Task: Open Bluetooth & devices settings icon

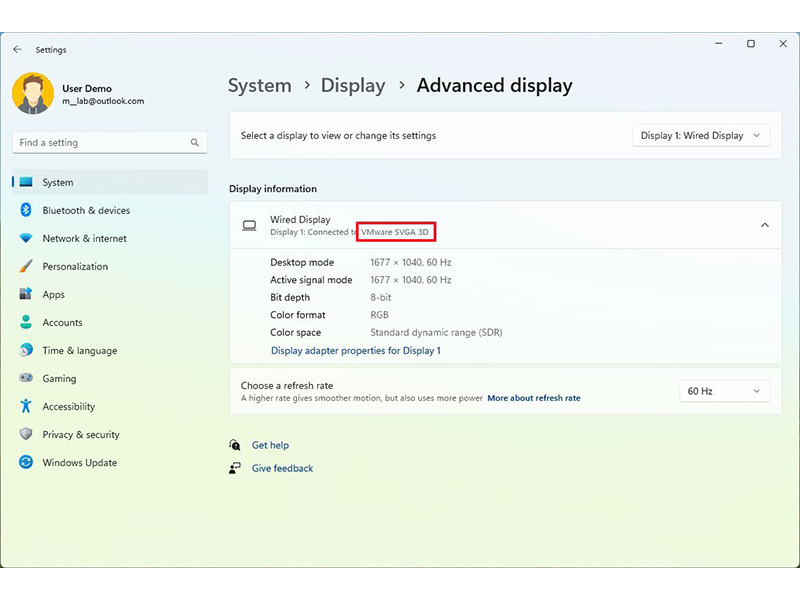Action: point(26,210)
